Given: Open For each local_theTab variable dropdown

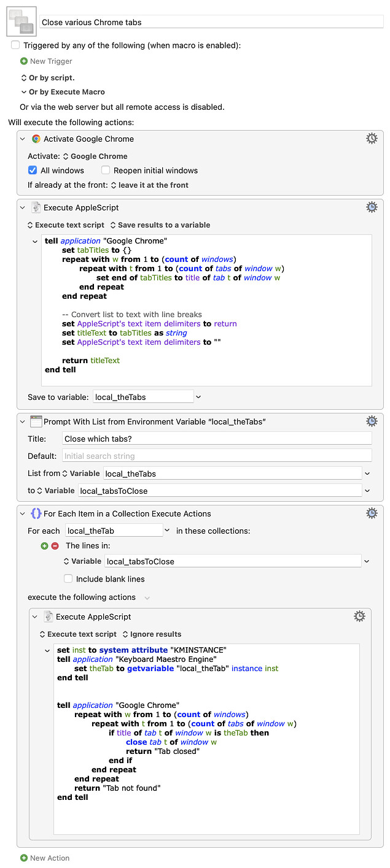Looking at the screenshot, I should [x=167, y=530].
